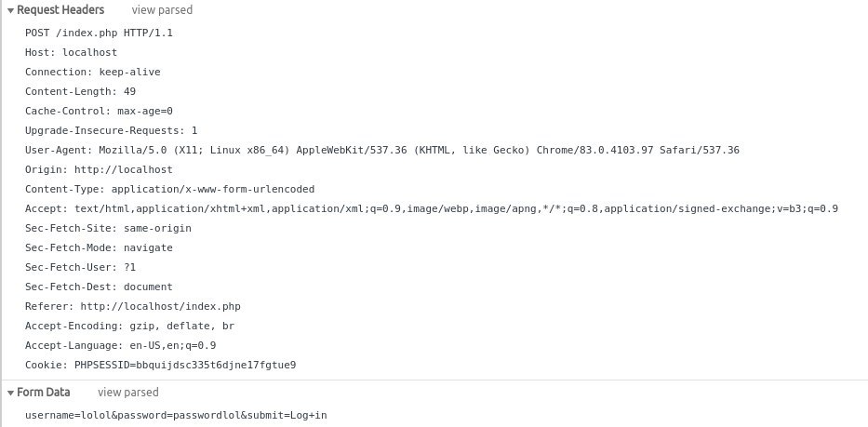Screen dimensions: 868x427
Task: Click view parsed beside Form Data
Action: pos(127,393)
